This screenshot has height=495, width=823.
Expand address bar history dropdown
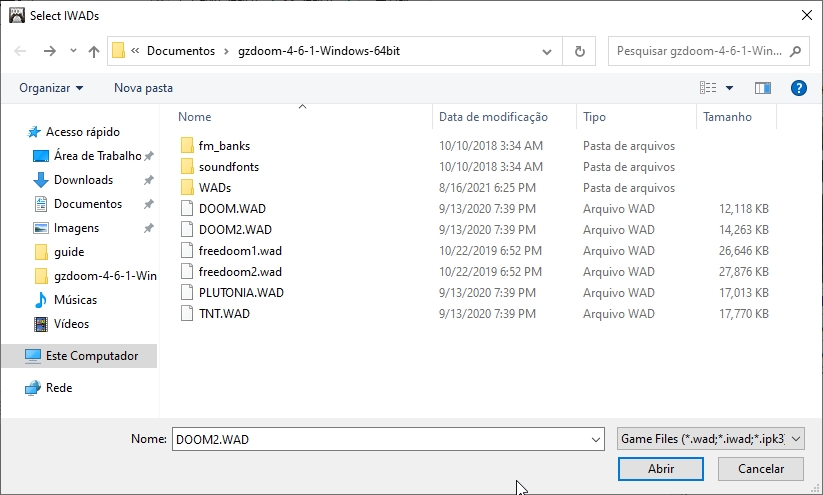[x=547, y=51]
